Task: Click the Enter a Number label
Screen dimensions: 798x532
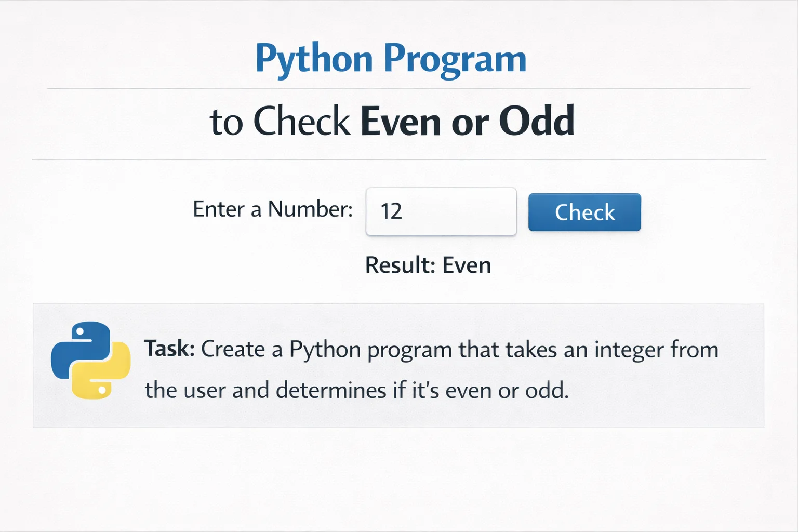Action: click(273, 209)
